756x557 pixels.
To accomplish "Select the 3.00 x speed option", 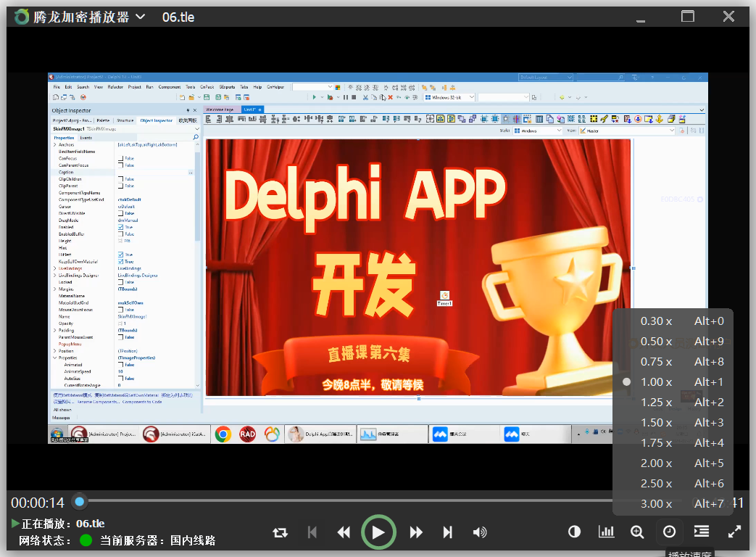I will [673, 503].
